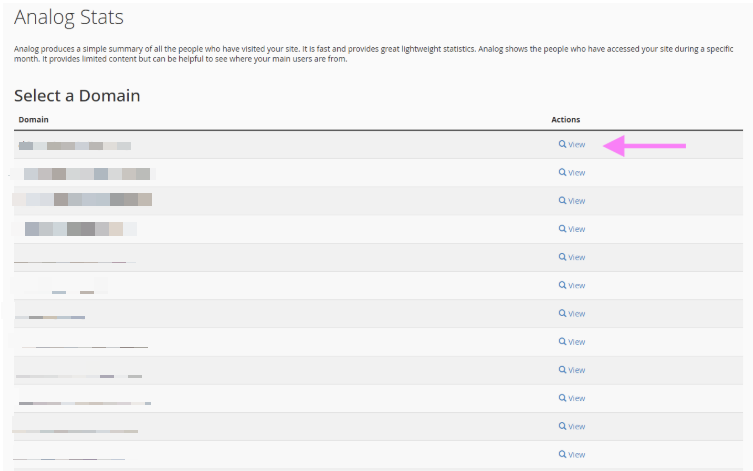This screenshot has width=753, height=471.
Task: Click the magnifier icon in the tenth domain row
Action: click(x=562, y=398)
